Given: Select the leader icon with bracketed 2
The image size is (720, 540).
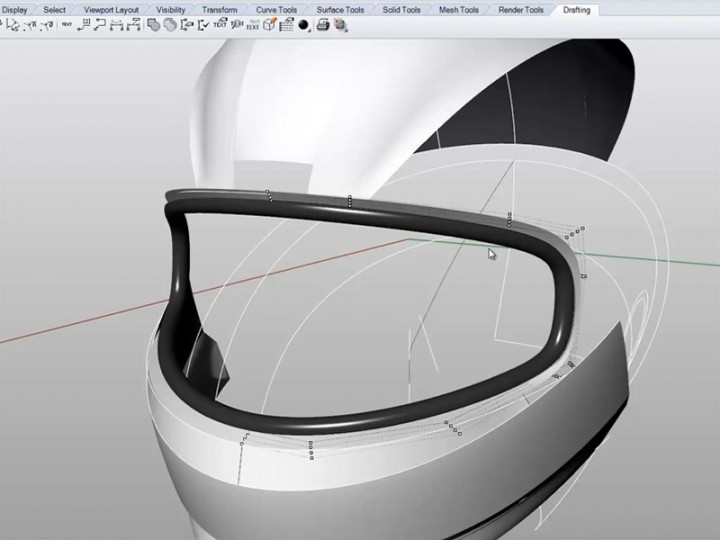Looking at the screenshot, I should coord(84,25).
